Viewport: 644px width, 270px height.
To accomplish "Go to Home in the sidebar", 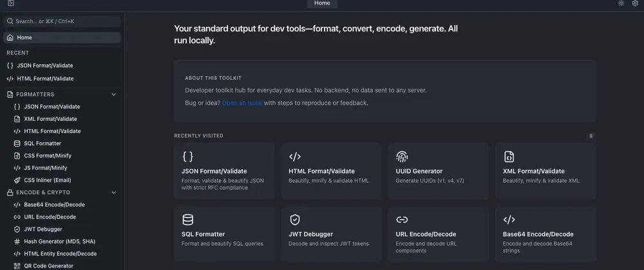I will coord(62,38).
